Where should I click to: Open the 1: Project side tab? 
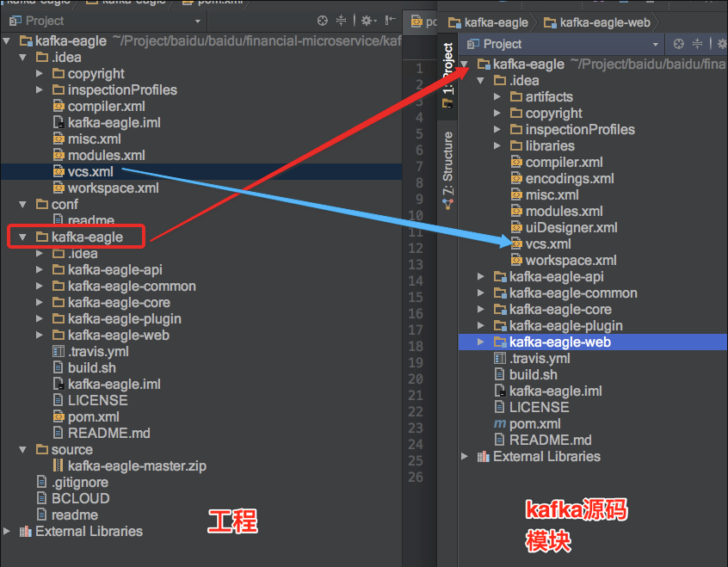pos(447,76)
